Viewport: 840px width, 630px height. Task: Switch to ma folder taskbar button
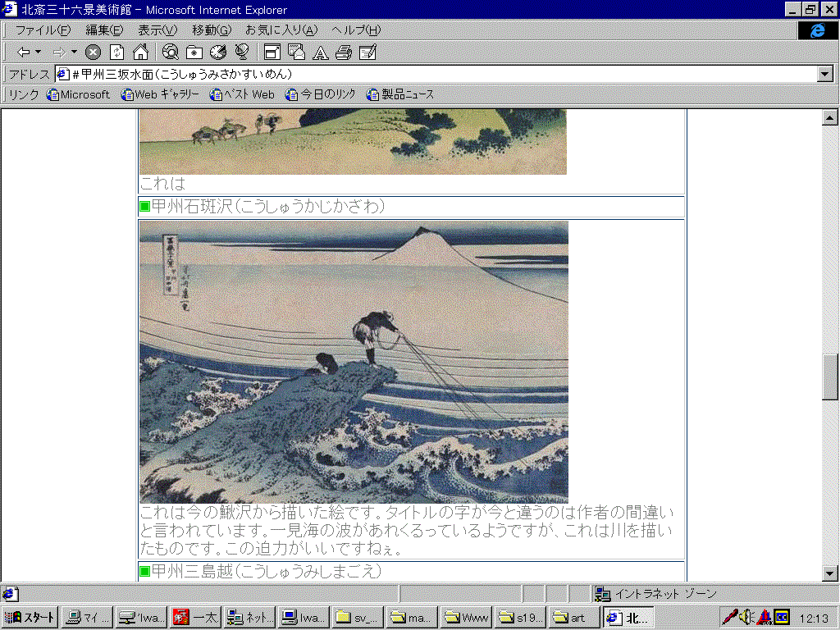[x=412, y=618]
